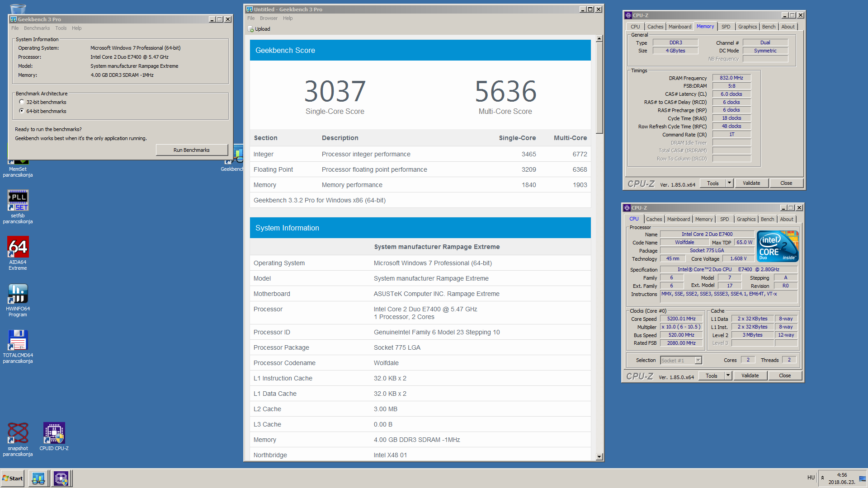This screenshot has height=488, width=868.
Task: Click the upper CPU-Z title bar icon
Action: 628,15
